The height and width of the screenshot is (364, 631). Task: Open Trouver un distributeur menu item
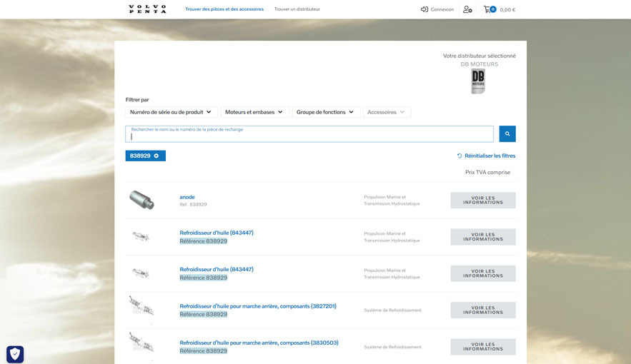[x=297, y=9]
